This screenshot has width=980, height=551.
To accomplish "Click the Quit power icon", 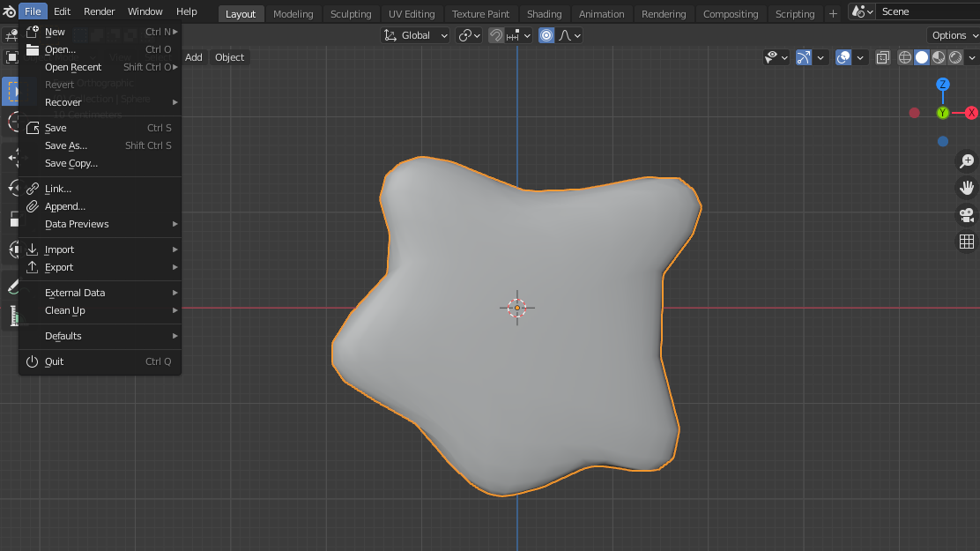I will 33,361.
